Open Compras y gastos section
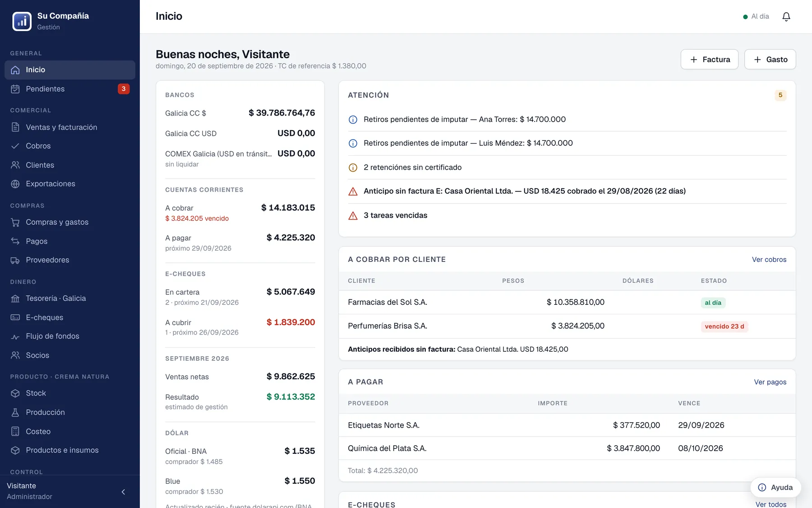This screenshot has height=508, width=812. click(x=70, y=222)
